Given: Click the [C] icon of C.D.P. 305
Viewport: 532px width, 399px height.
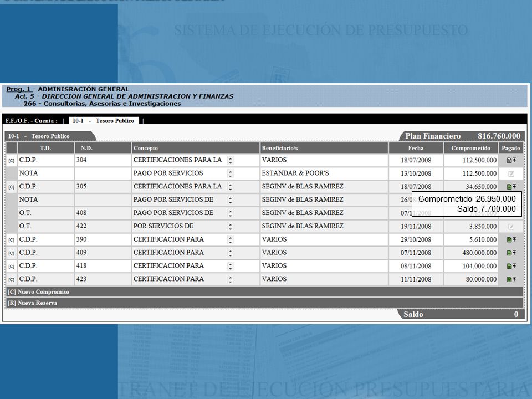Looking at the screenshot, I should pos(11,187).
